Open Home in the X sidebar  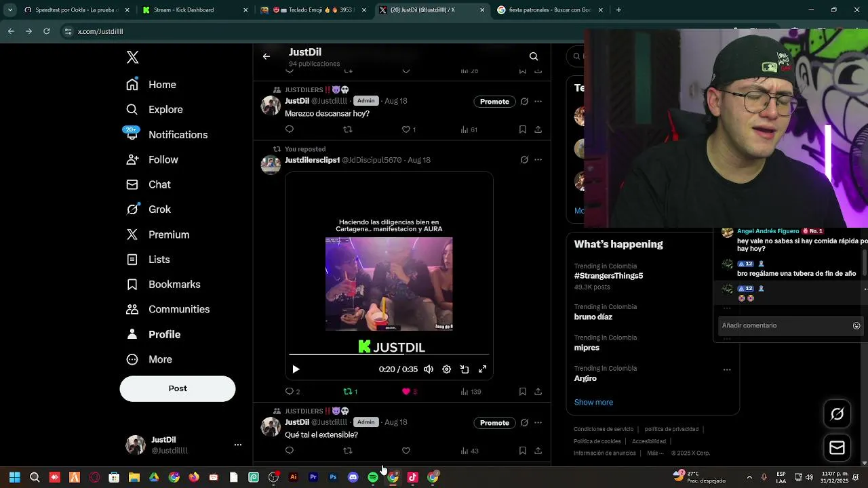[x=151, y=85]
